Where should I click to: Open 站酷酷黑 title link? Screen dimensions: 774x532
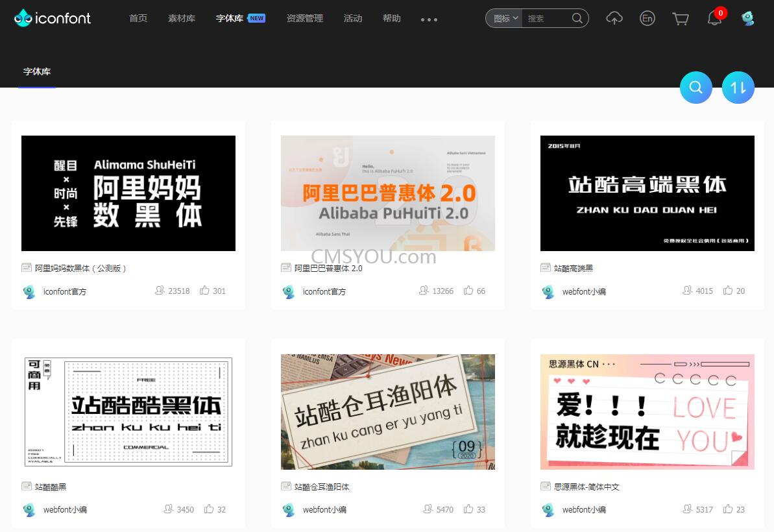click(51, 487)
